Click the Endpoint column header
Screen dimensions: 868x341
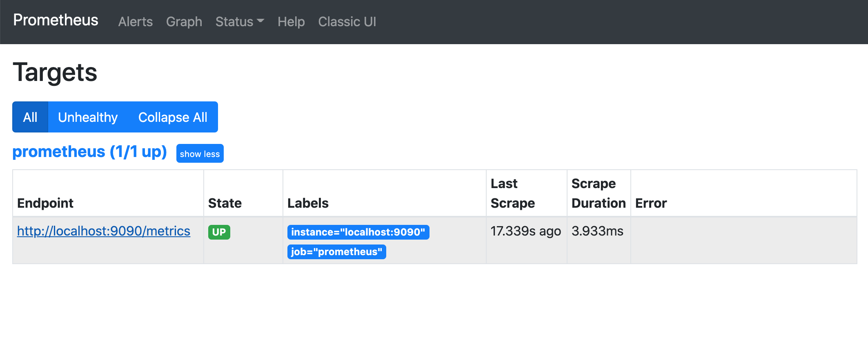click(45, 203)
